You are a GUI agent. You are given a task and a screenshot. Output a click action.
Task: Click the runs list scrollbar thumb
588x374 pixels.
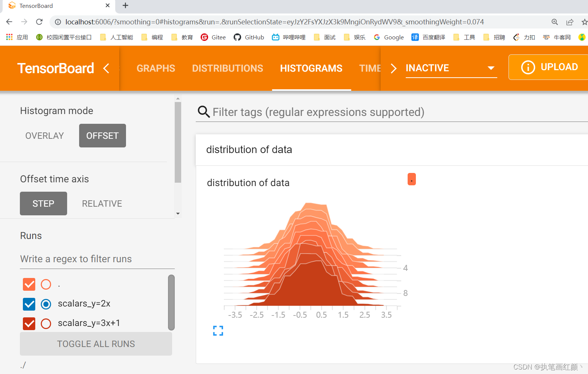point(171,302)
